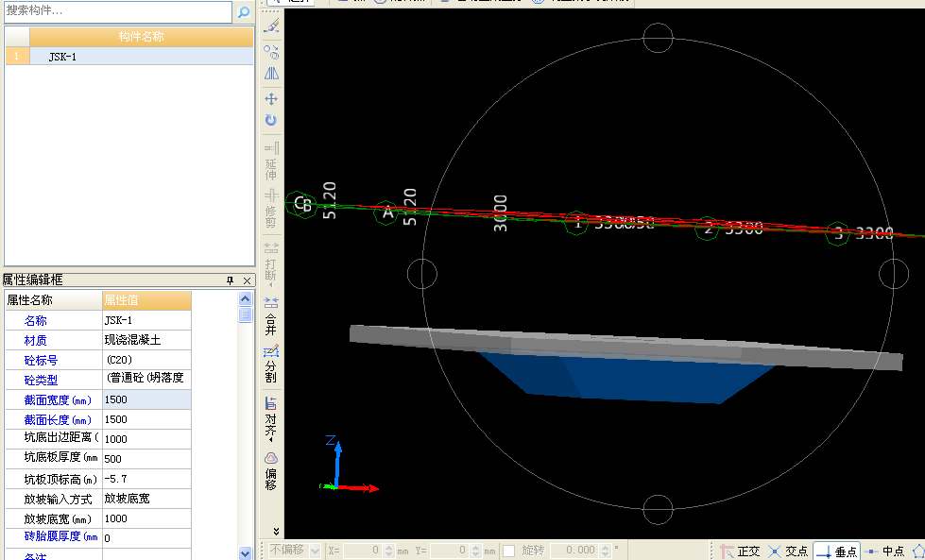Click the 坑板顶标高 value -5.7

(146, 479)
